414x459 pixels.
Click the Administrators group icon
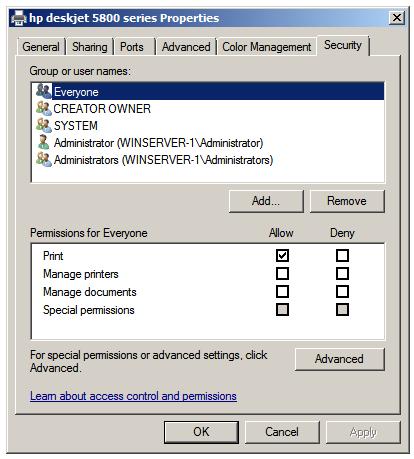[x=44, y=159]
